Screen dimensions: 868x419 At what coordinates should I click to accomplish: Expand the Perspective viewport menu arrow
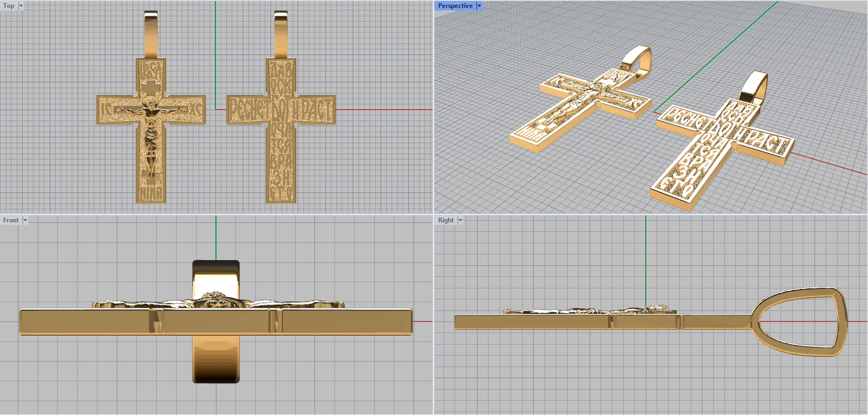tap(479, 6)
